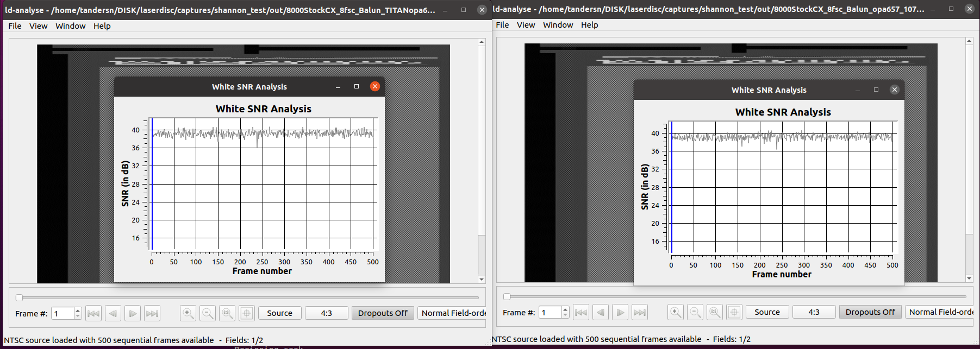Zoom out in right window's frame view
Viewport: 980px width, 349px height.
point(695,312)
